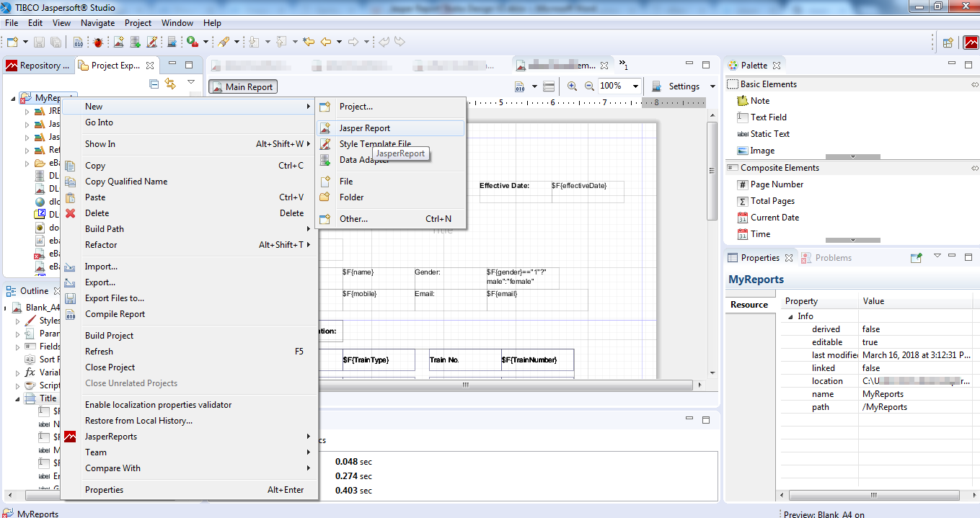This screenshot has height=518, width=980.
Task: Select Export Files to... in context menu
Action: (190, 298)
